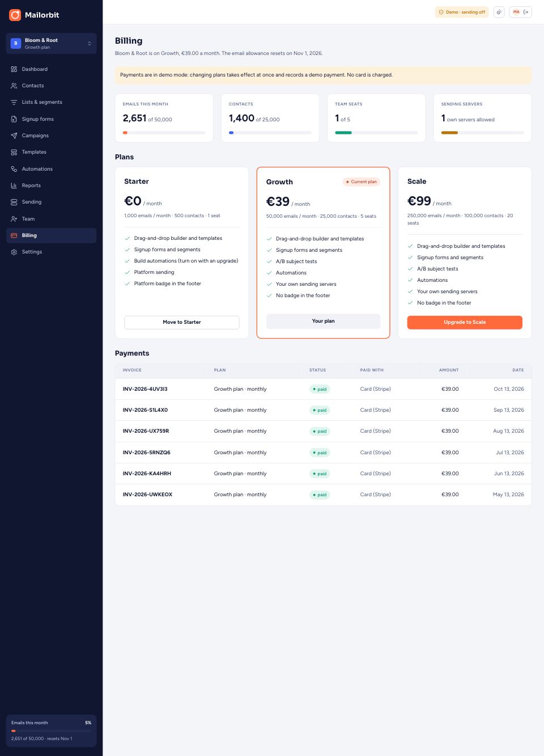This screenshot has height=756, width=544.
Task: Open the Contacts sidebar icon
Action: (14, 86)
